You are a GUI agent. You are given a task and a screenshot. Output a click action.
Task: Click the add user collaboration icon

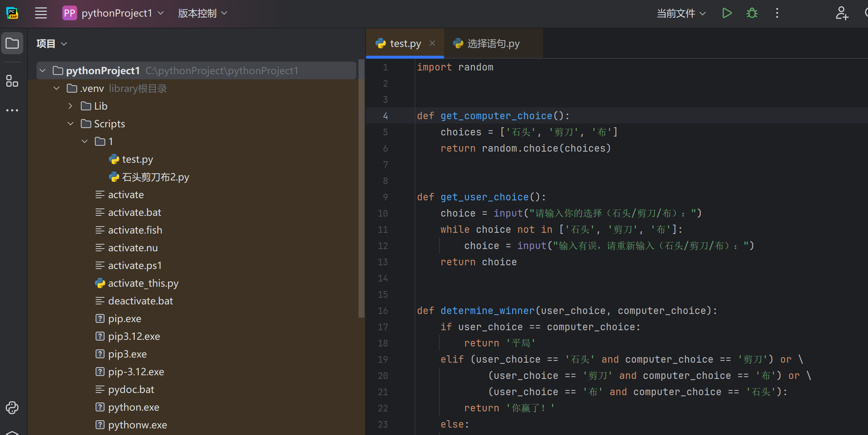coord(842,13)
